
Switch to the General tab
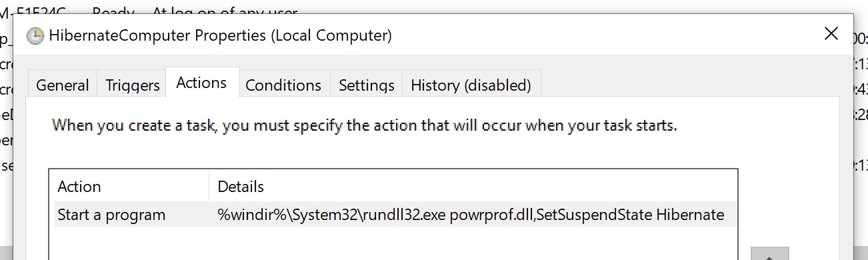(x=62, y=85)
